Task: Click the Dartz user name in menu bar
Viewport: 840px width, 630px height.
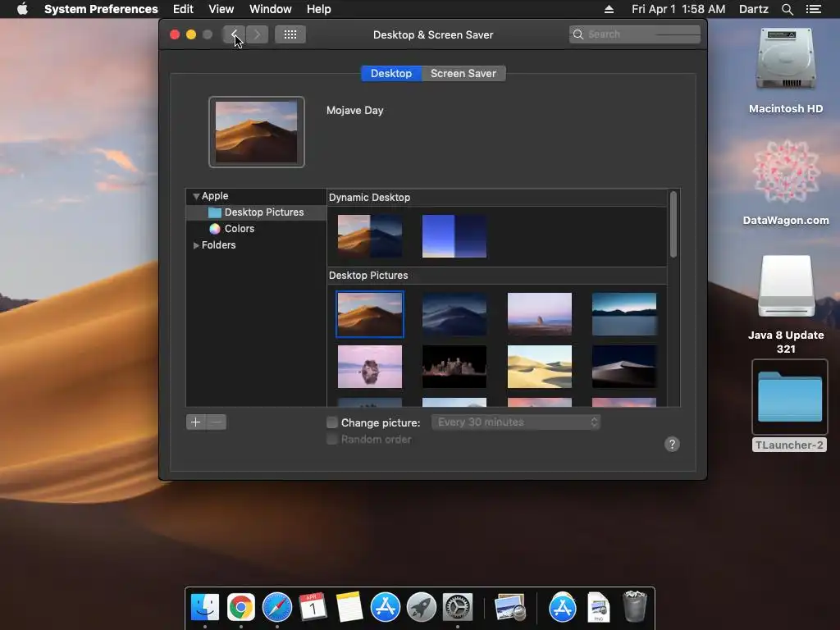Action: (753, 9)
